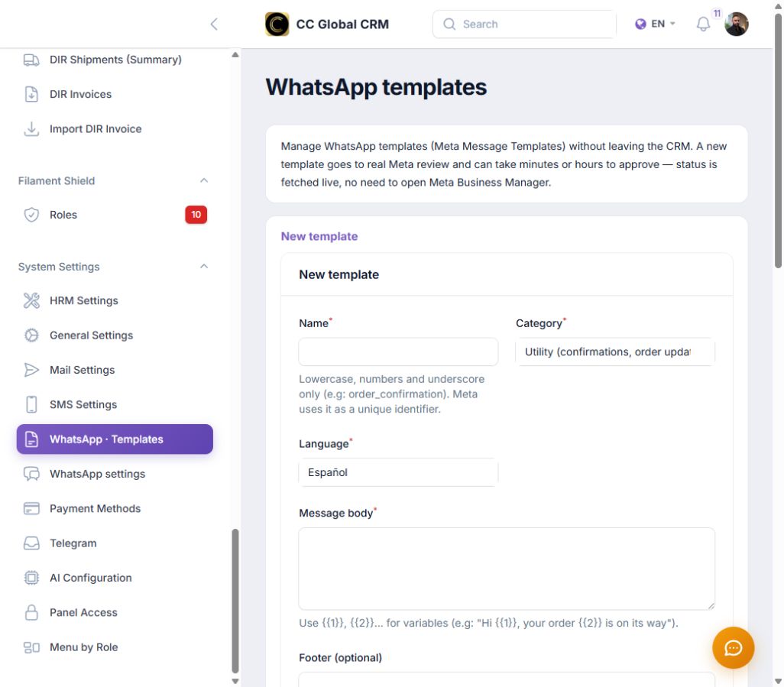
Task: Focus the template Name field
Action: tap(399, 352)
